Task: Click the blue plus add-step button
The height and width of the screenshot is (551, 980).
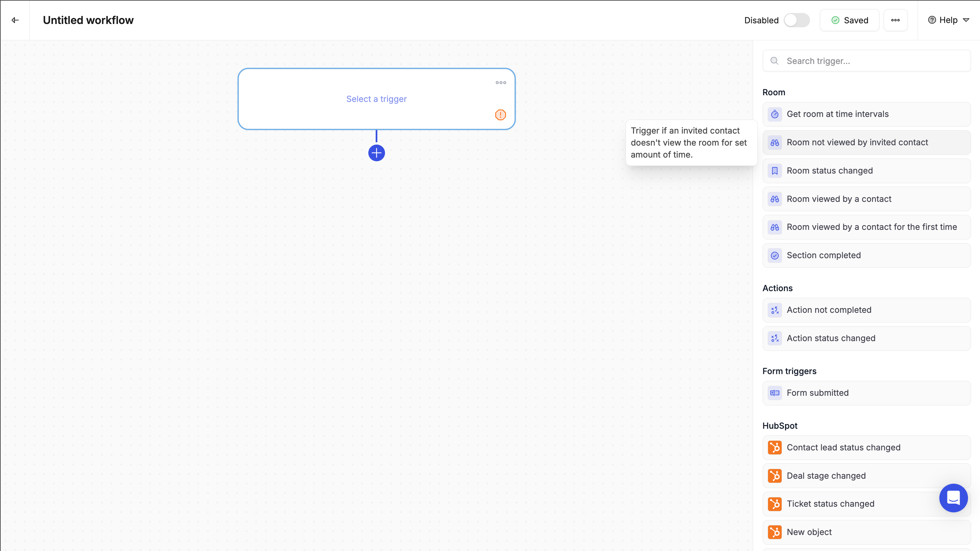Action: (x=376, y=153)
